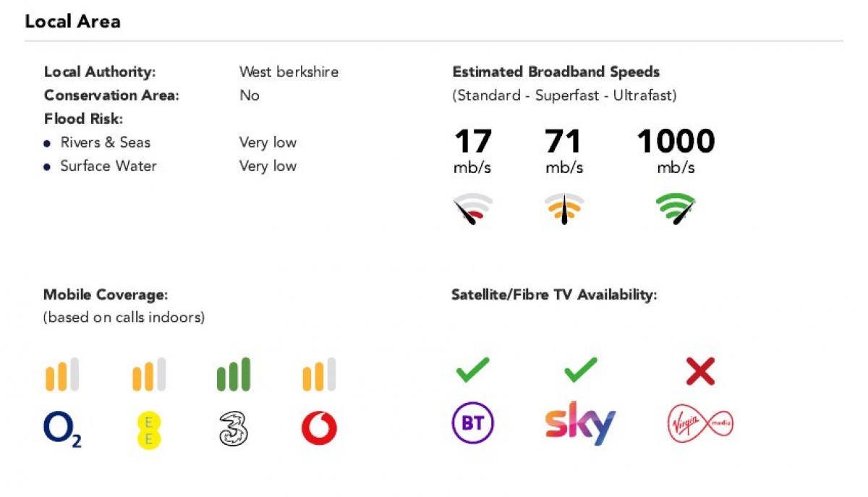This screenshot has height=497, width=868.
Task: Click the signal bars above O2
Action: (62, 375)
